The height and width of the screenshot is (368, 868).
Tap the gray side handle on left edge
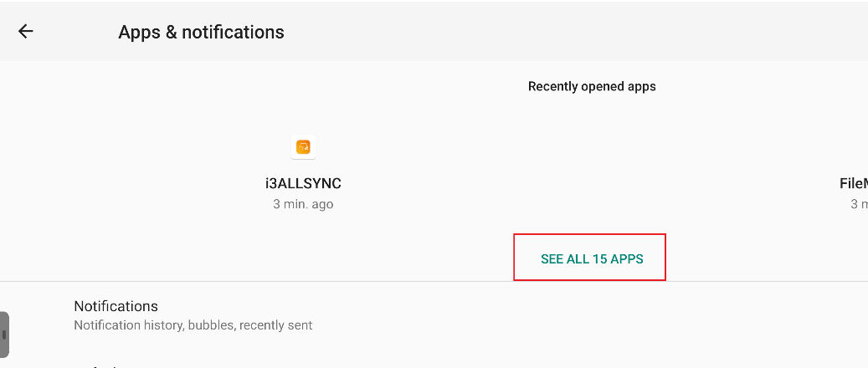[x=4, y=335]
